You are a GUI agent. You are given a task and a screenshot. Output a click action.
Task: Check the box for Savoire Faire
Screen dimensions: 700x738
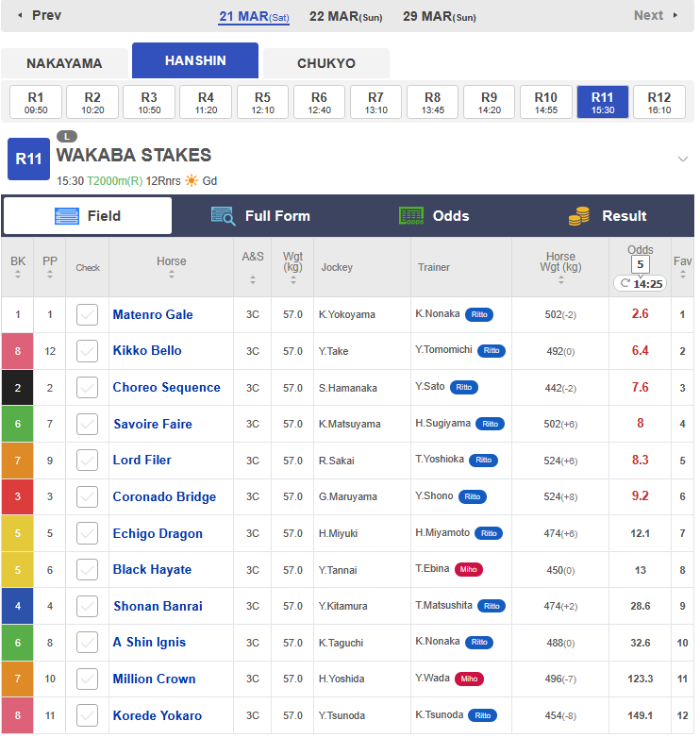pos(87,424)
